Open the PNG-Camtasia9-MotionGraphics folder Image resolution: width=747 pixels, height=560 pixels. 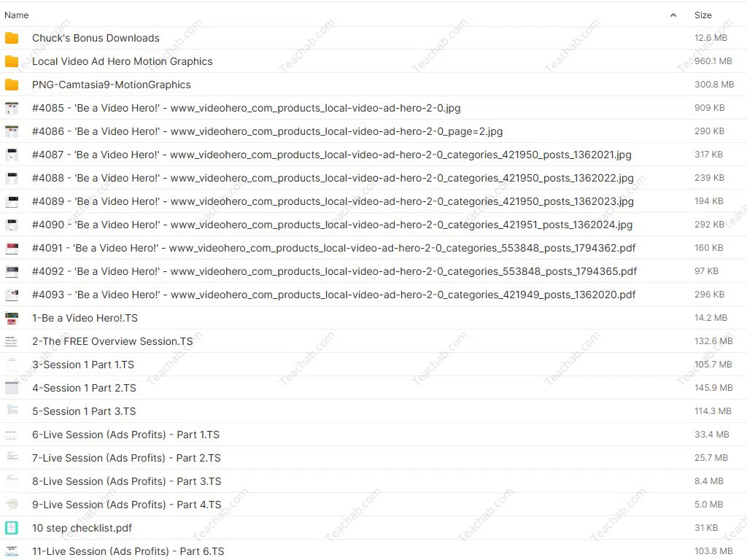111,85
